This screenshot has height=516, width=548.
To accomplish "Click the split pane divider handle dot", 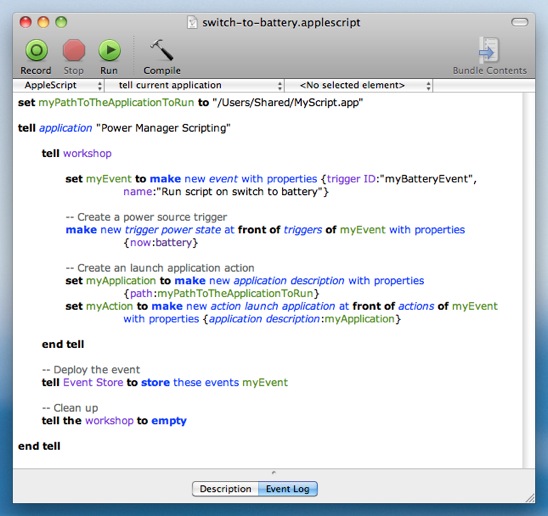I will coord(274,473).
